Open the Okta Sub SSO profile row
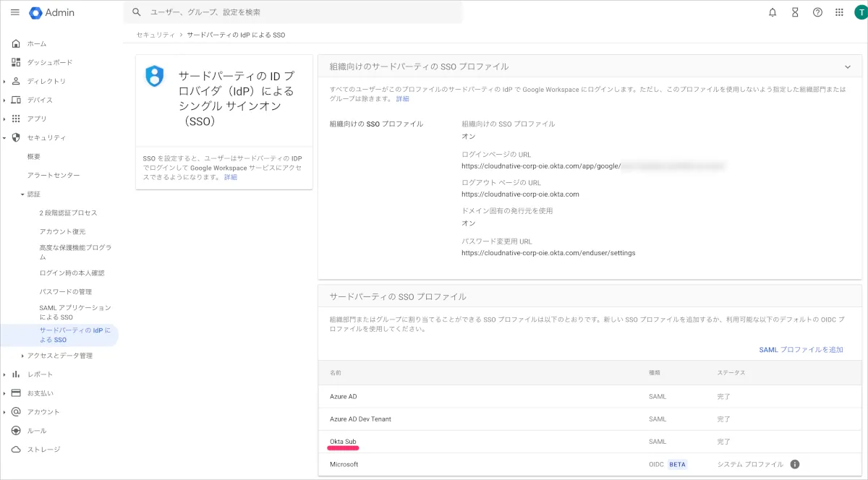Screen dimensions: 868x480 pyautogui.click(x=343, y=441)
